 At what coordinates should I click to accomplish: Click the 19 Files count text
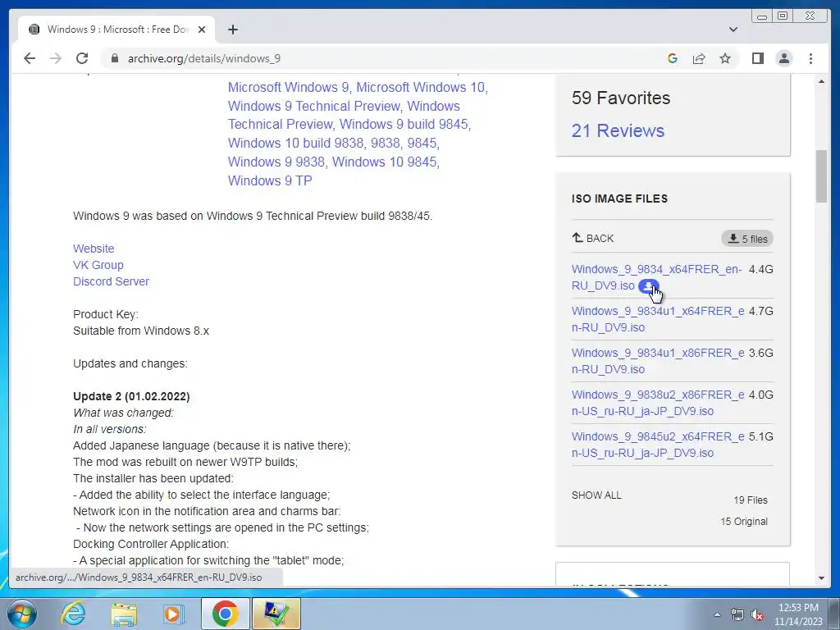751,500
